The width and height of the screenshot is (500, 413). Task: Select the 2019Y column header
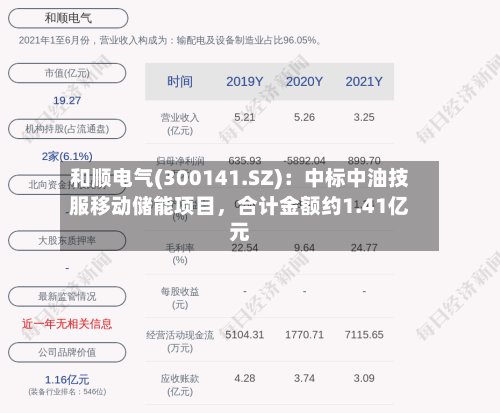tap(245, 82)
